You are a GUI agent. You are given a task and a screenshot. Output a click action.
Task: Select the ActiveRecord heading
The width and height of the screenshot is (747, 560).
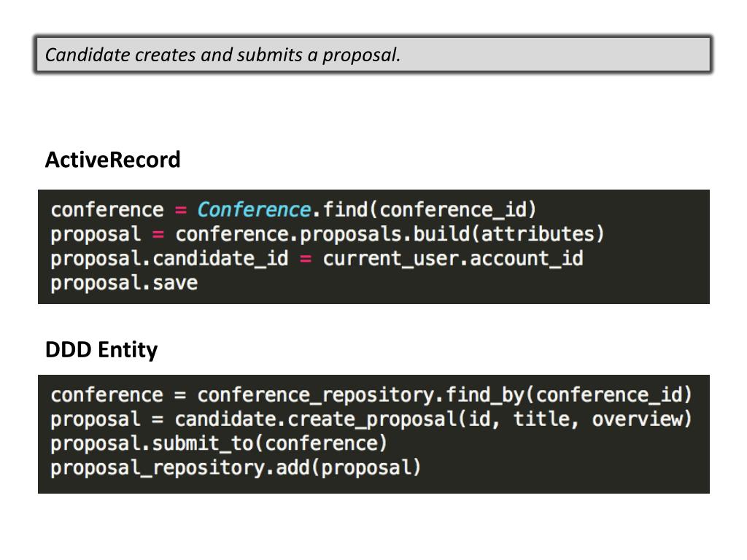(x=113, y=160)
